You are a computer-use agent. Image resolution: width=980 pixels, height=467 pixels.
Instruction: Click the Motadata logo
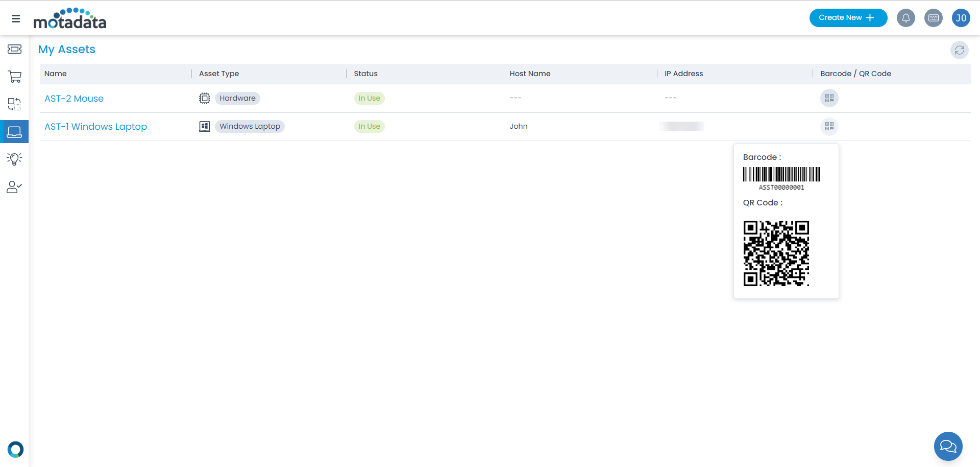pyautogui.click(x=70, y=18)
